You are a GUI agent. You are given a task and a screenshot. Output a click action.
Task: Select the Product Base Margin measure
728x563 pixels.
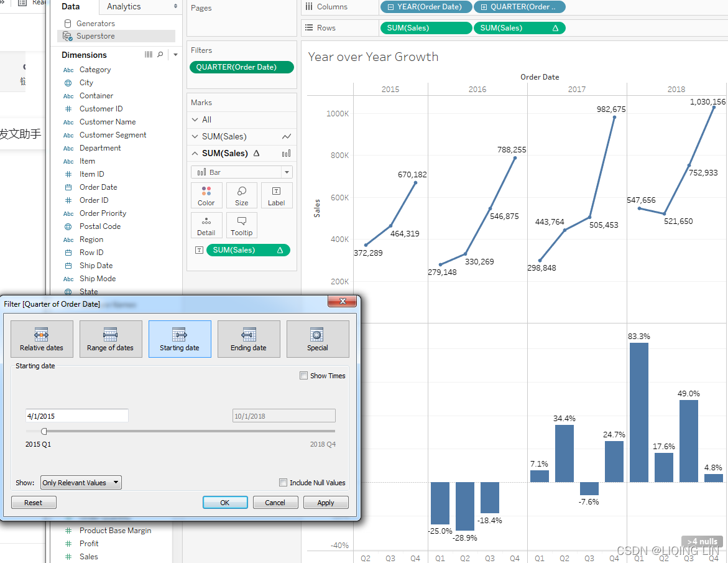115,531
